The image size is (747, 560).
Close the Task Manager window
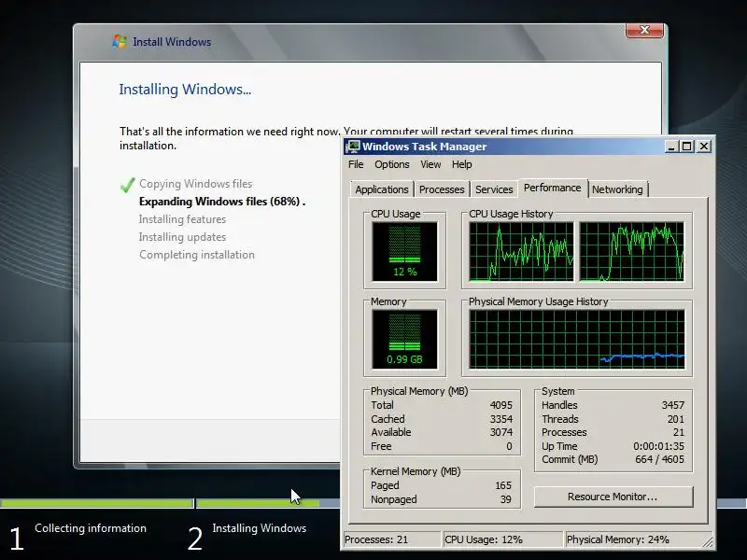pos(704,147)
